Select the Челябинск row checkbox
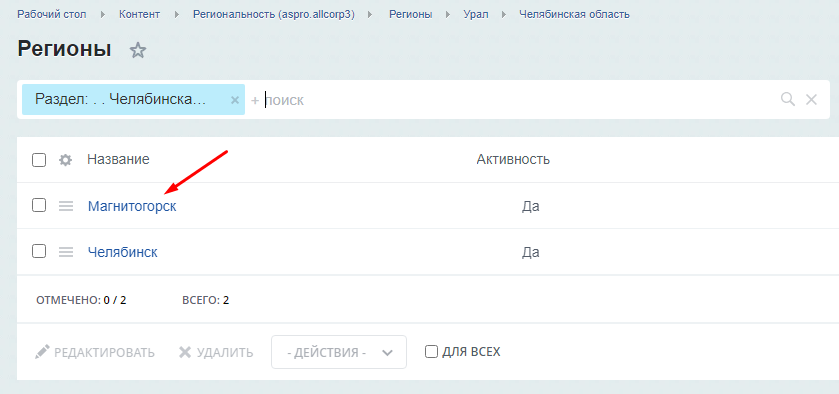This screenshot has width=839, height=394. (39, 251)
